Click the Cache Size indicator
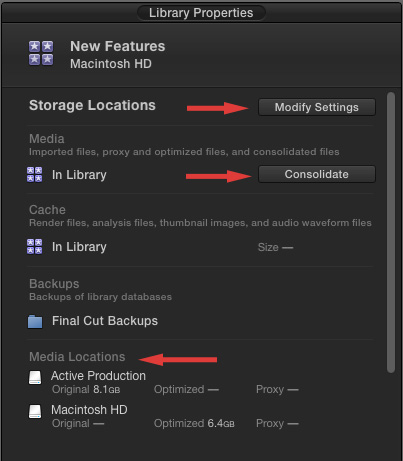 pyautogui.click(x=275, y=247)
